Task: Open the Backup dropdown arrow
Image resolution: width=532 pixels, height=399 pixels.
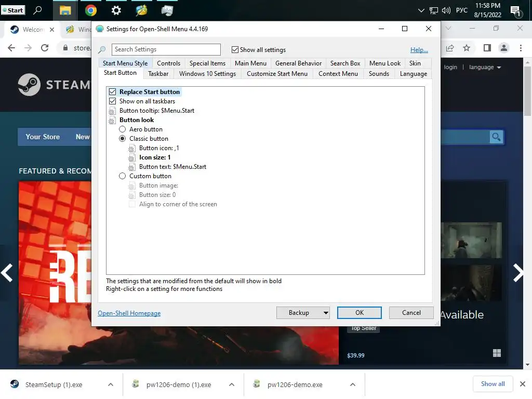Action: click(x=325, y=313)
